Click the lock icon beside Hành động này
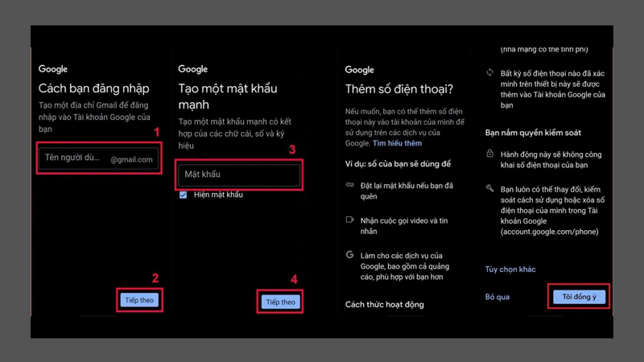Image resolution: width=644 pixels, height=362 pixels. (489, 154)
